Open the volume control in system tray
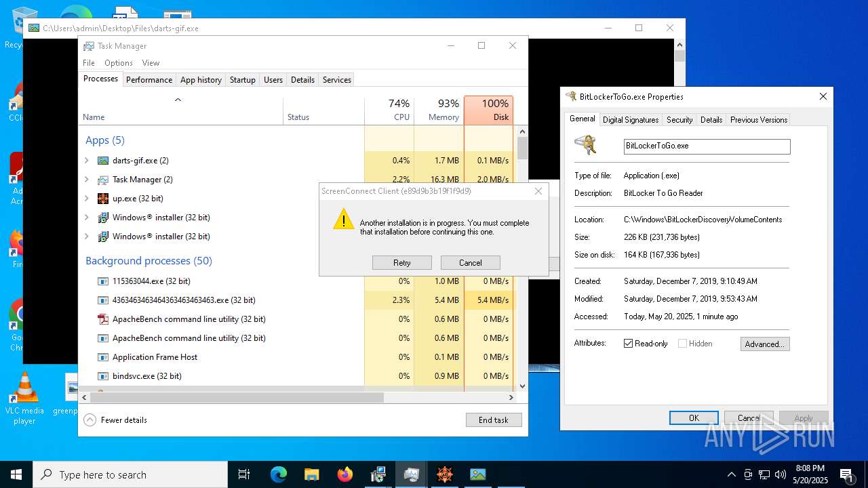868x488 pixels. coord(781,474)
